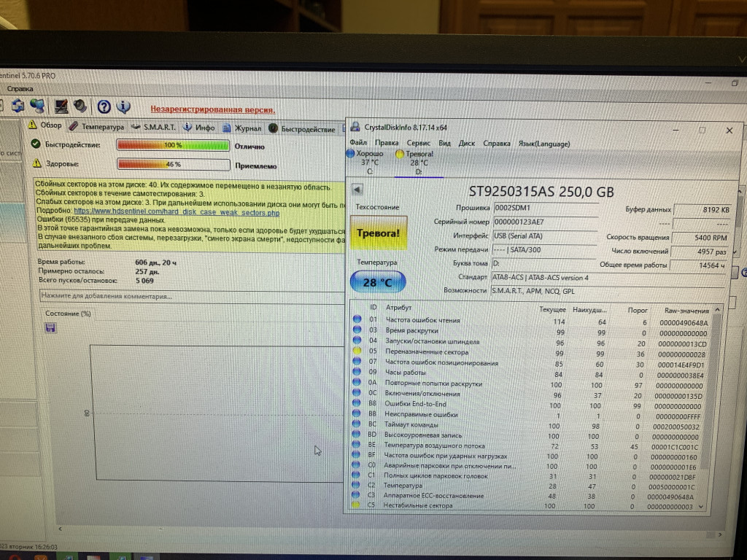Click the Порог column header
747x560 pixels.
638,310
